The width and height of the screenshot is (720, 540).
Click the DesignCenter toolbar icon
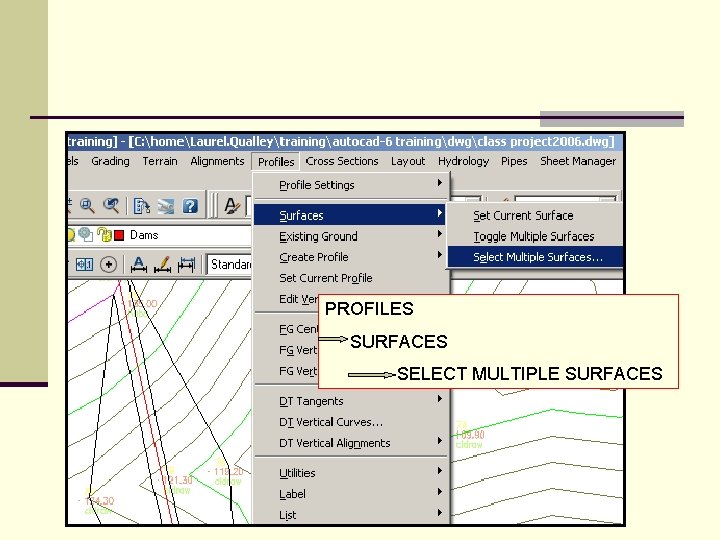pos(166,206)
